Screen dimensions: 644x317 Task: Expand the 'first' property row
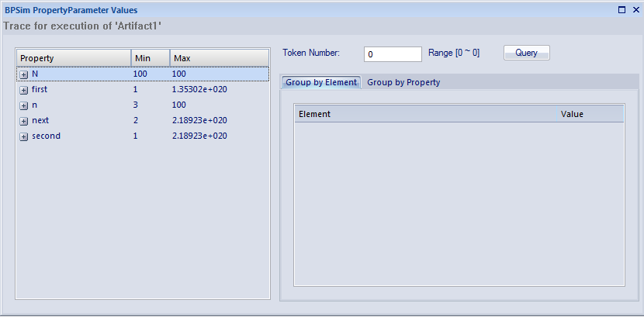(x=24, y=90)
